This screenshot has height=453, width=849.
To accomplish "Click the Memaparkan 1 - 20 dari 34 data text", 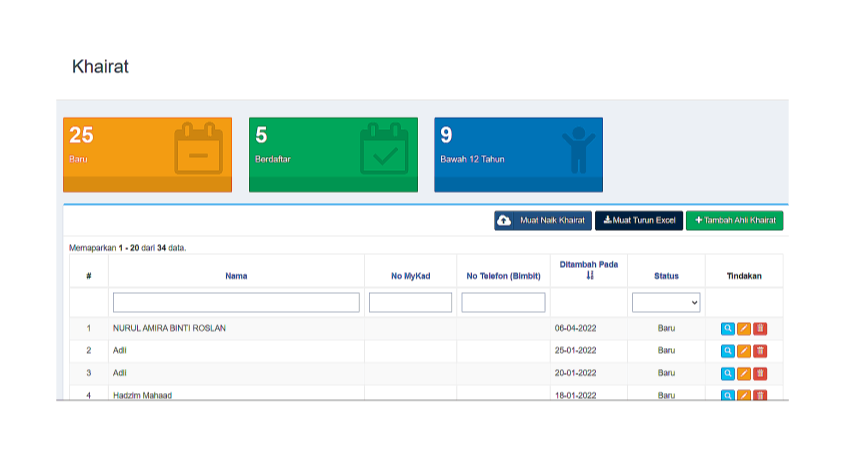I will pos(127,248).
